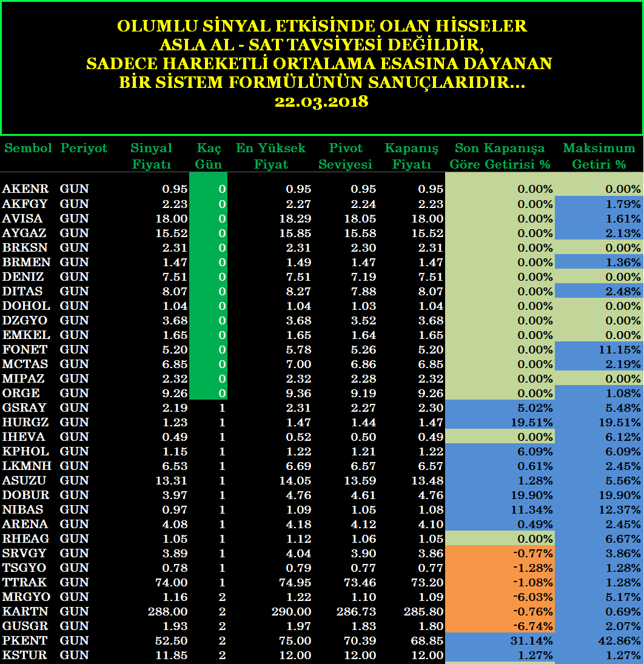Select the BRKSN symbol cell
The height and width of the screenshot is (664, 644).
(25, 247)
